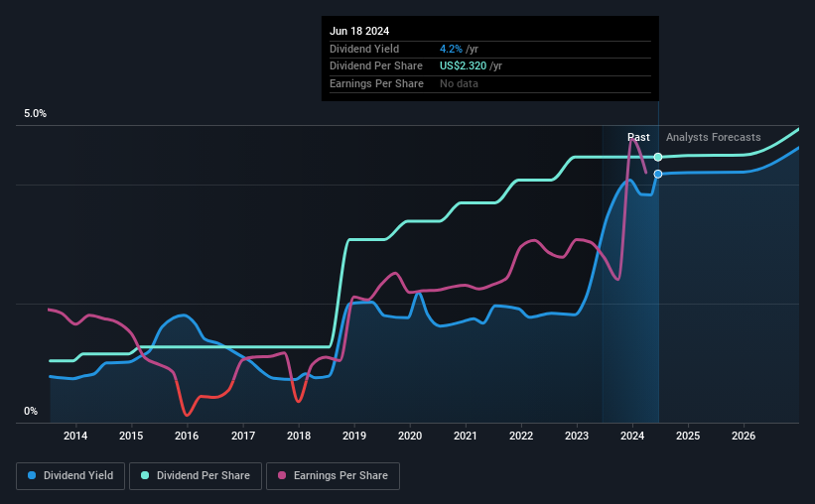Click the 2022 x-axis label
The width and height of the screenshot is (815, 504).
tap(521, 436)
